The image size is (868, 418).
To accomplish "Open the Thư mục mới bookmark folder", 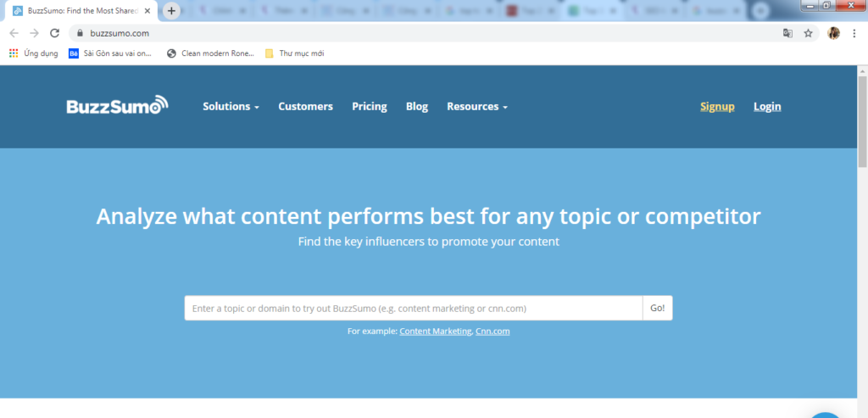I will pos(294,53).
